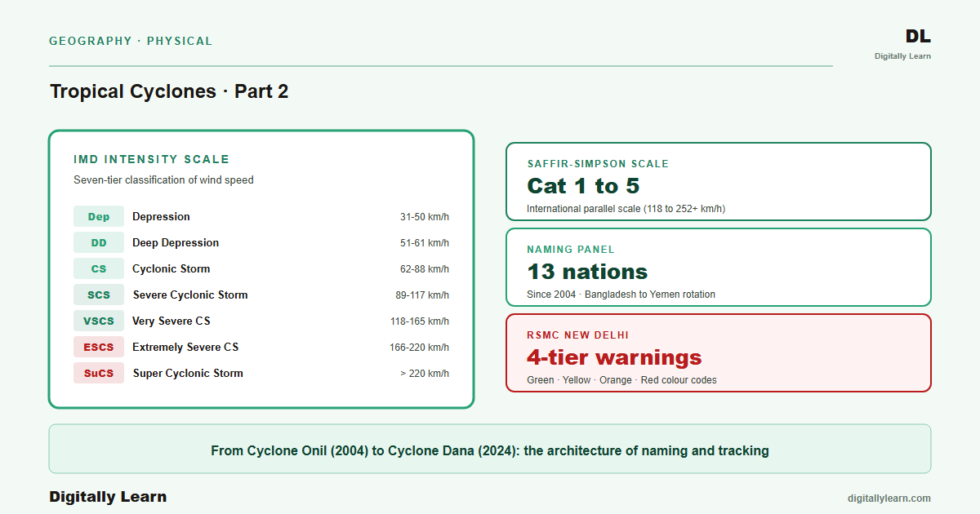Click 'Seven-tier classification of wind speed' subtitle

coord(163,179)
